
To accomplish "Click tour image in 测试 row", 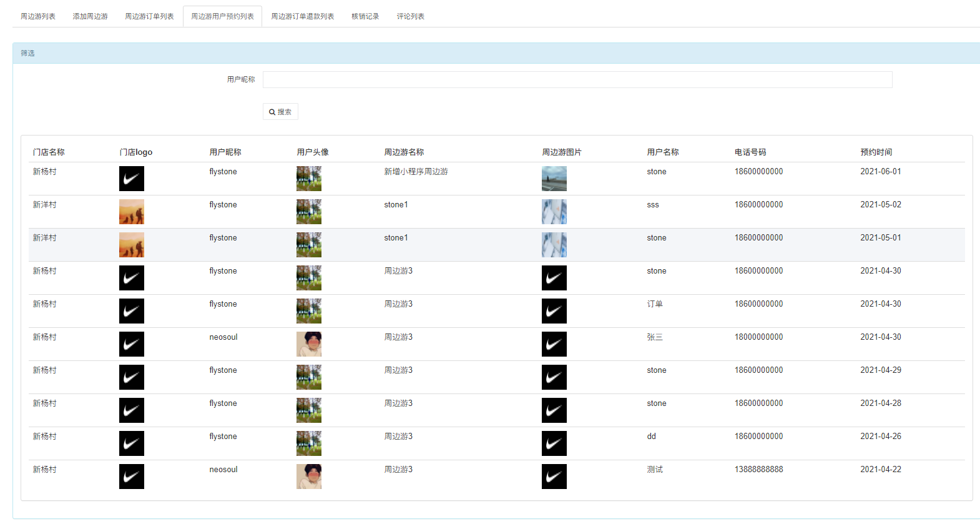I will (554, 477).
